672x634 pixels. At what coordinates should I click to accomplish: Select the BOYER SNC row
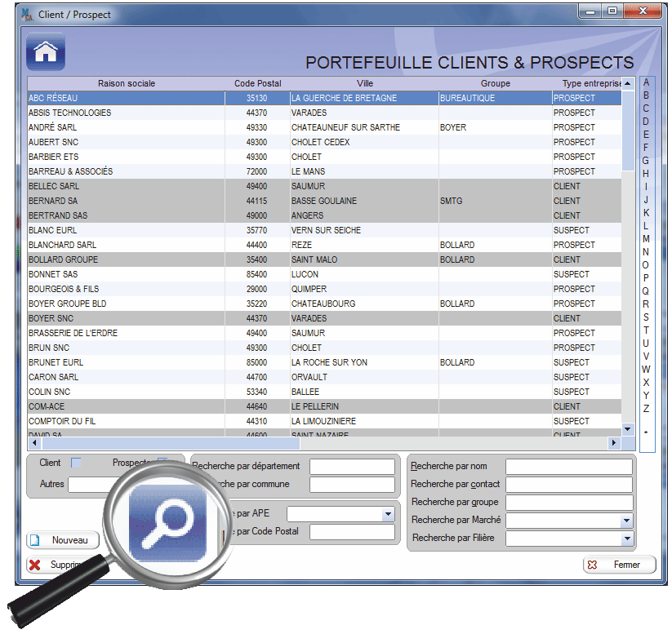tap(324, 318)
